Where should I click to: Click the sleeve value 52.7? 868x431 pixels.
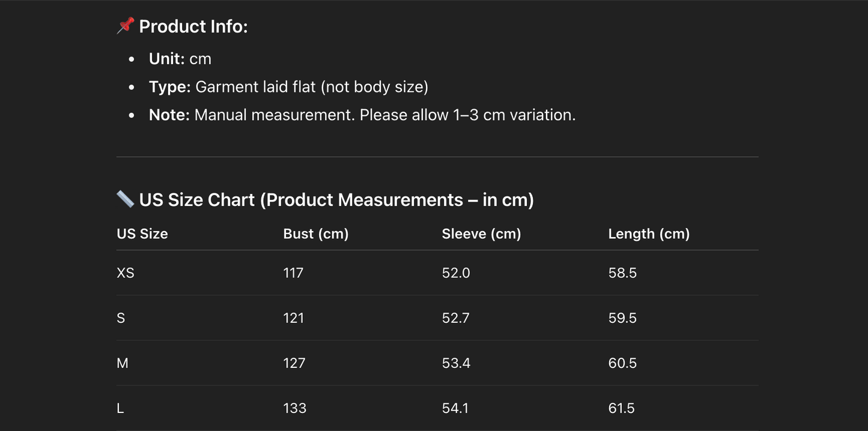tap(456, 318)
